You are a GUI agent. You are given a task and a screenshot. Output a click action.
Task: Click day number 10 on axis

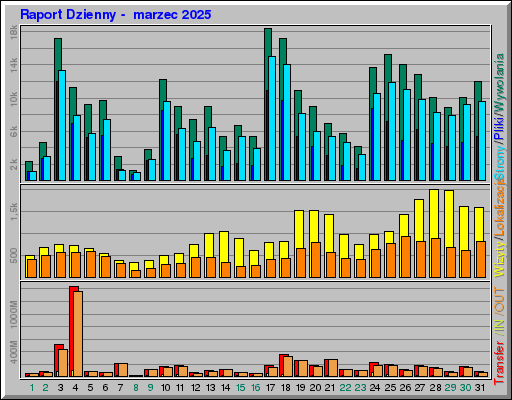(165, 388)
